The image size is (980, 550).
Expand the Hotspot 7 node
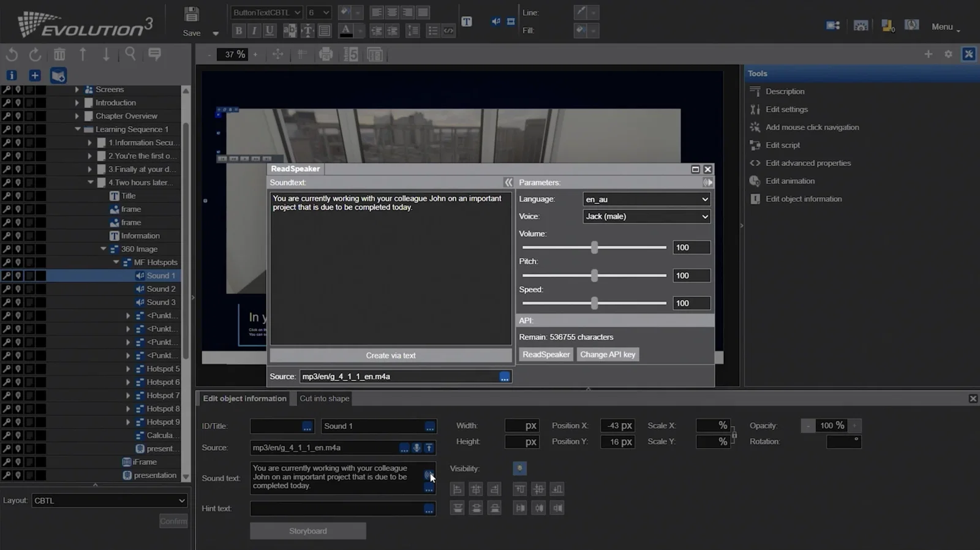[x=128, y=396]
